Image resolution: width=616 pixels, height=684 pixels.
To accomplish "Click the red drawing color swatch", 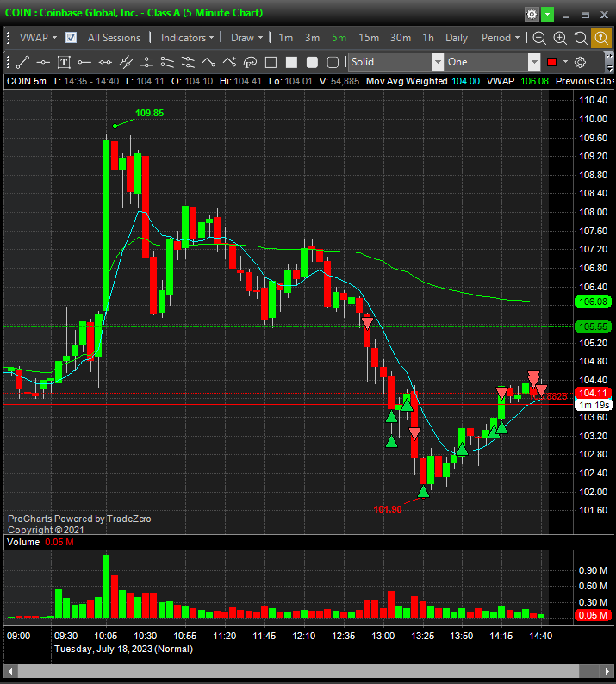I will (552, 62).
